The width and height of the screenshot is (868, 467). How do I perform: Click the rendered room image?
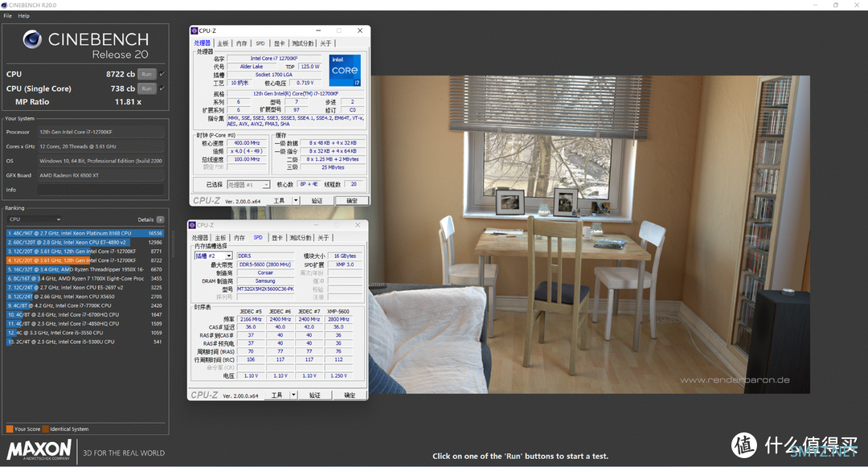[590, 235]
